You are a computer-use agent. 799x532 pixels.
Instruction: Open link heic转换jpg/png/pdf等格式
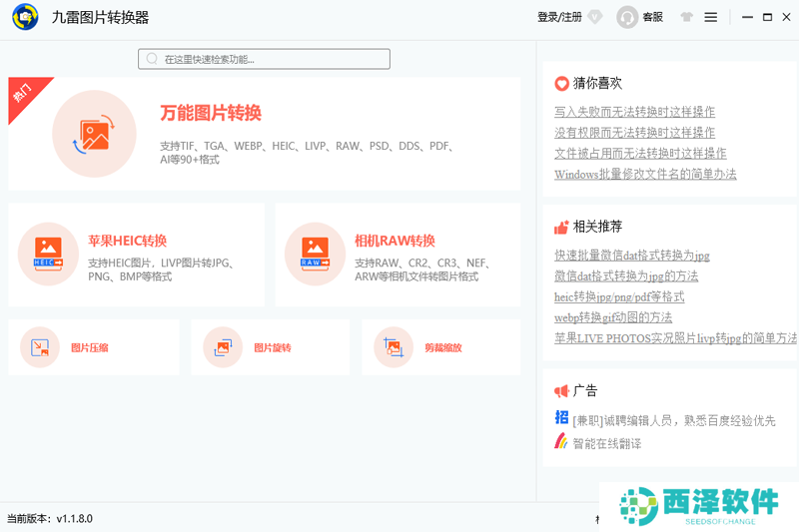[619, 296]
